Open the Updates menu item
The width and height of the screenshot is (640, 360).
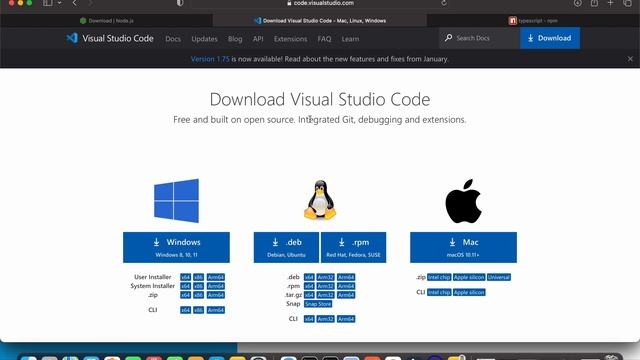click(x=204, y=39)
